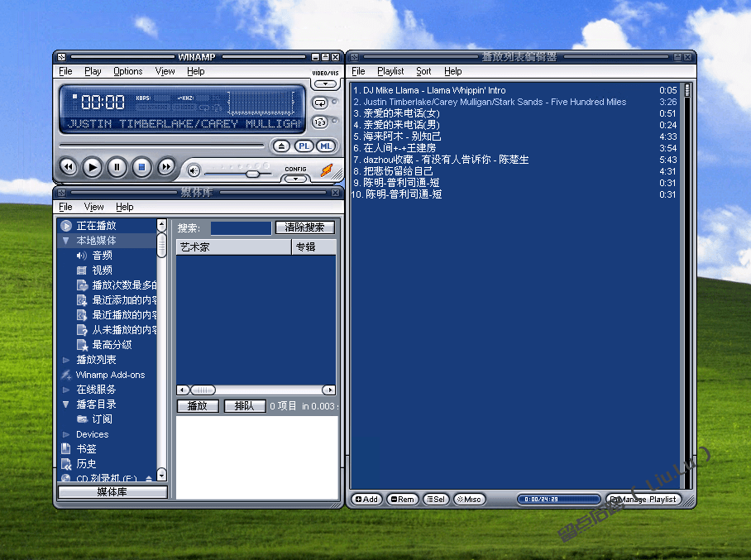This screenshot has width=751, height=560.
Task: Expand the Devices tree node
Action: [x=66, y=434]
